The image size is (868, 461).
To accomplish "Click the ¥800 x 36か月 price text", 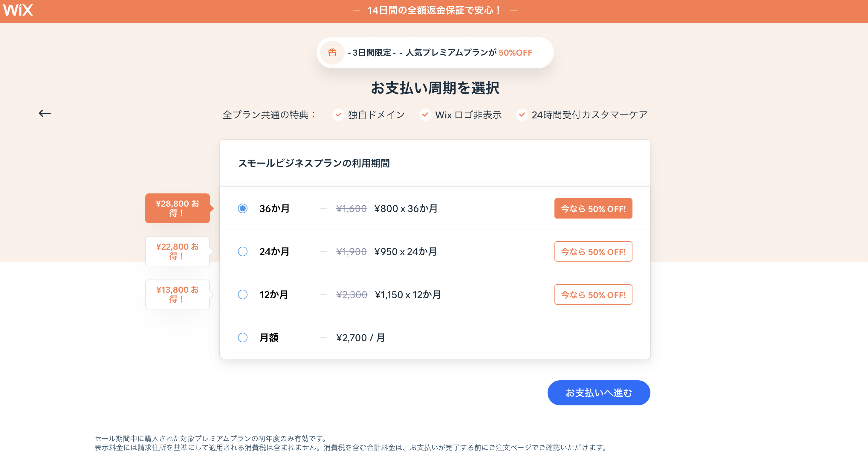I will tap(406, 209).
